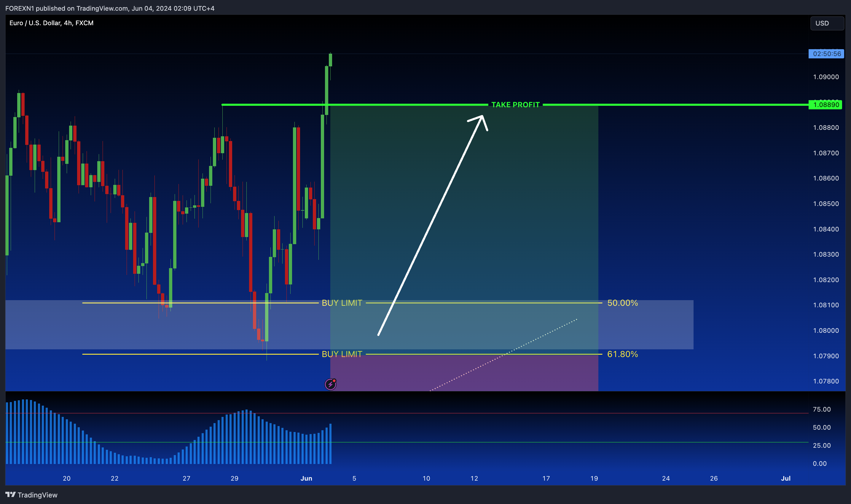Viewport: 851px width, 504px height.
Task: Click the 1.08200 price axis label
Action: [x=826, y=279]
